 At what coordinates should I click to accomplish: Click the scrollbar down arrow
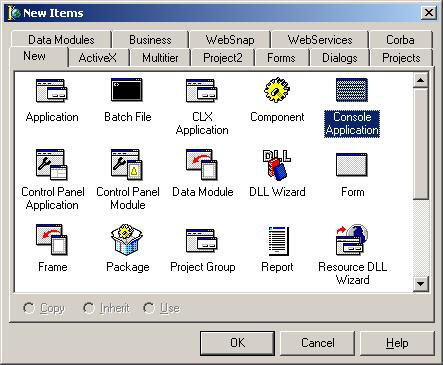420,284
